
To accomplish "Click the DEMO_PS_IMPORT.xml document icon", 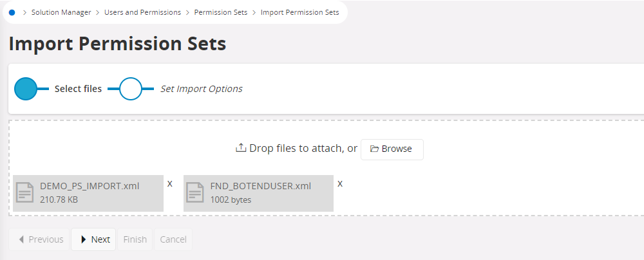I will click(25, 192).
